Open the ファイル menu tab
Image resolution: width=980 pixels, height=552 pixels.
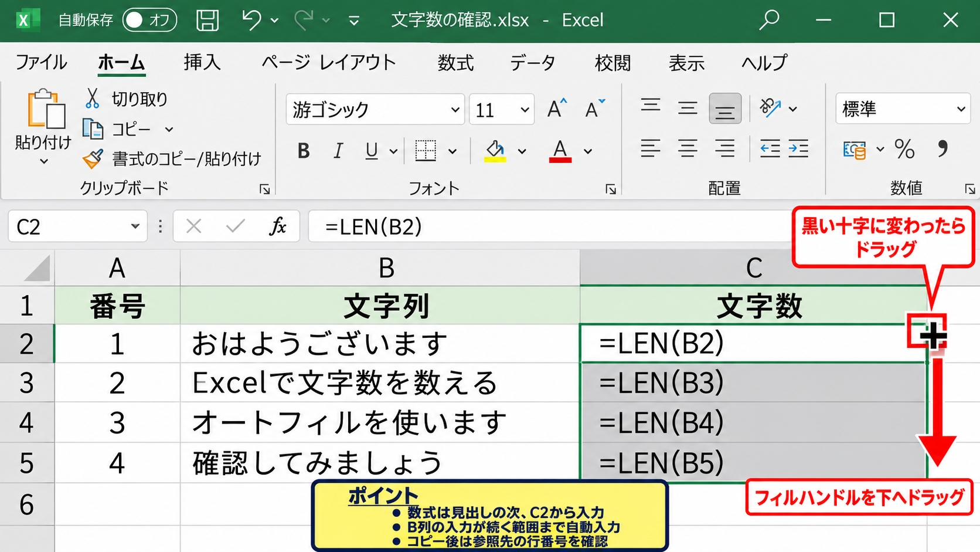(x=41, y=62)
